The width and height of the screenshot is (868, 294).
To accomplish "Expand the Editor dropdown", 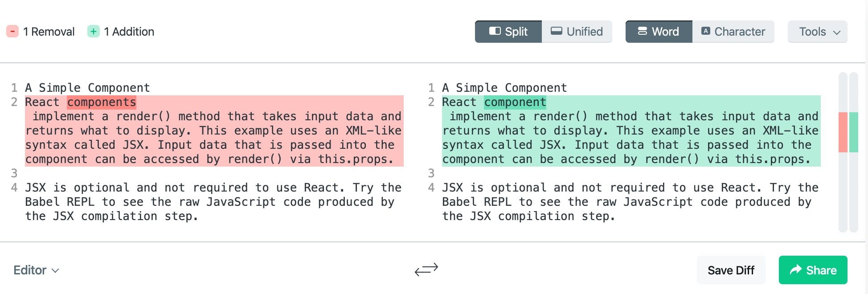I will (x=36, y=270).
